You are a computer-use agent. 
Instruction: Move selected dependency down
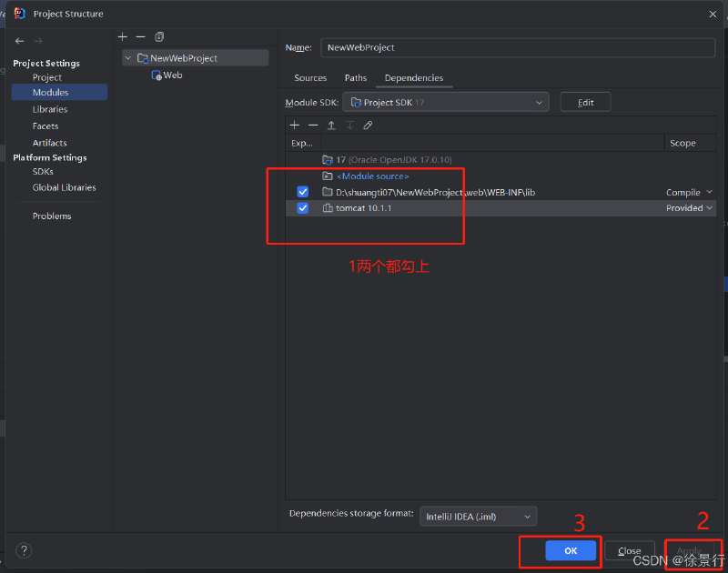(349, 125)
